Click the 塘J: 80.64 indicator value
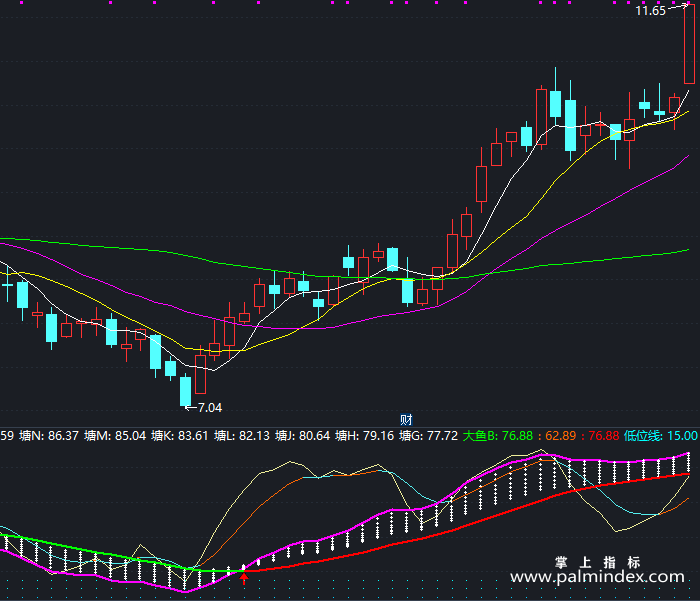This screenshot has width=700, height=601. [x=302, y=436]
